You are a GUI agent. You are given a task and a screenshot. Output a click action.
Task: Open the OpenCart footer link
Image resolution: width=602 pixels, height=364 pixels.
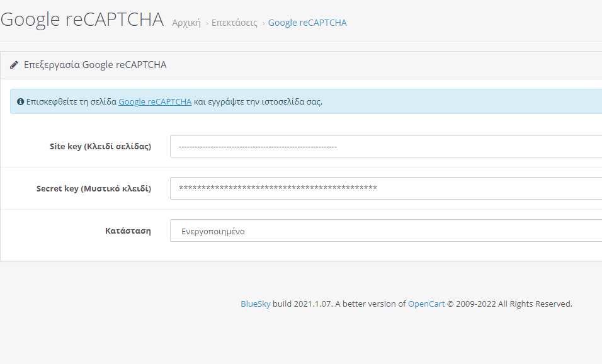click(426, 304)
